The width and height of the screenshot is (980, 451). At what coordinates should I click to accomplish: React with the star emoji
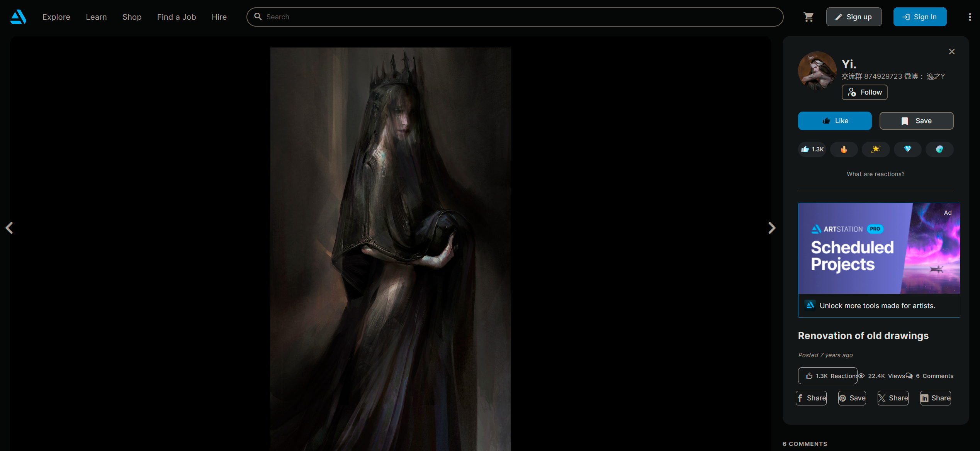pyautogui.click(x=875, y=149)
